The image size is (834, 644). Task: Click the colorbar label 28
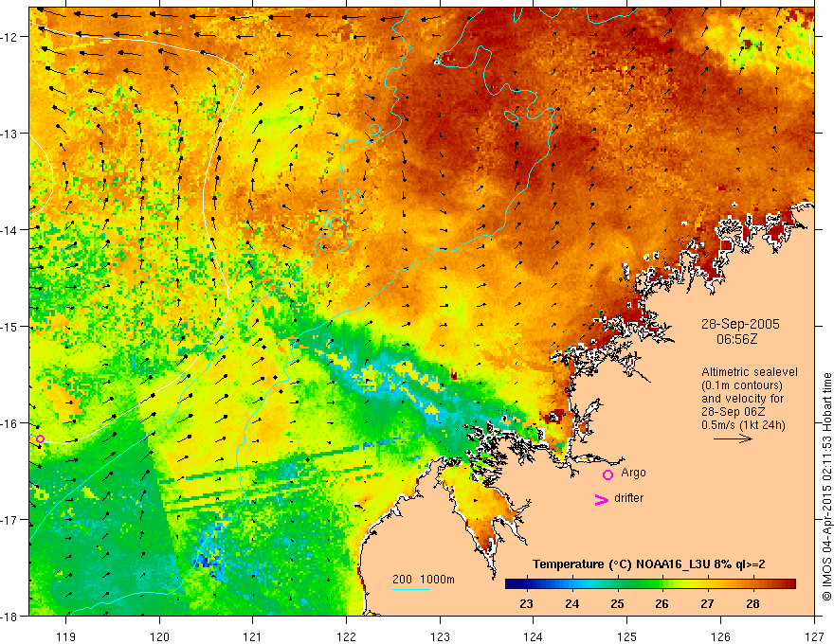coord(752,603)
